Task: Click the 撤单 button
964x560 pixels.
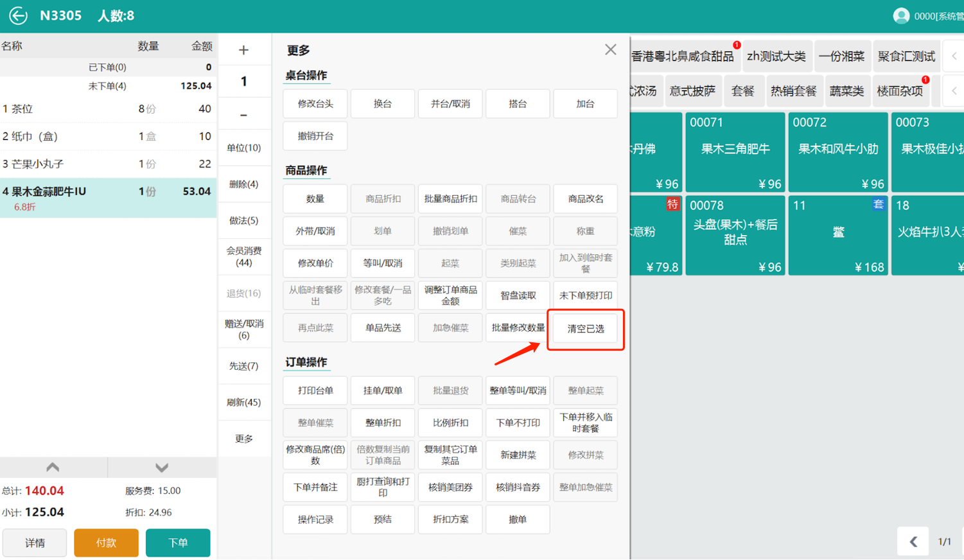Action: click(518, 519)
